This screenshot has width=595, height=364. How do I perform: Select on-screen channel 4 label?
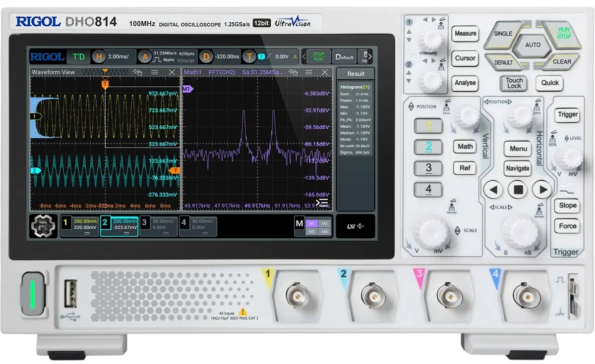tap(197, 226)
